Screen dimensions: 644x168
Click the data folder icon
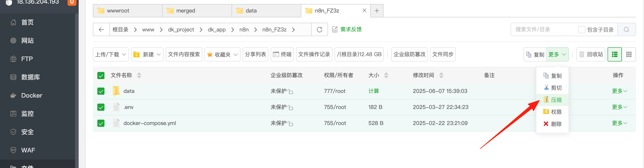coord(116,91)
